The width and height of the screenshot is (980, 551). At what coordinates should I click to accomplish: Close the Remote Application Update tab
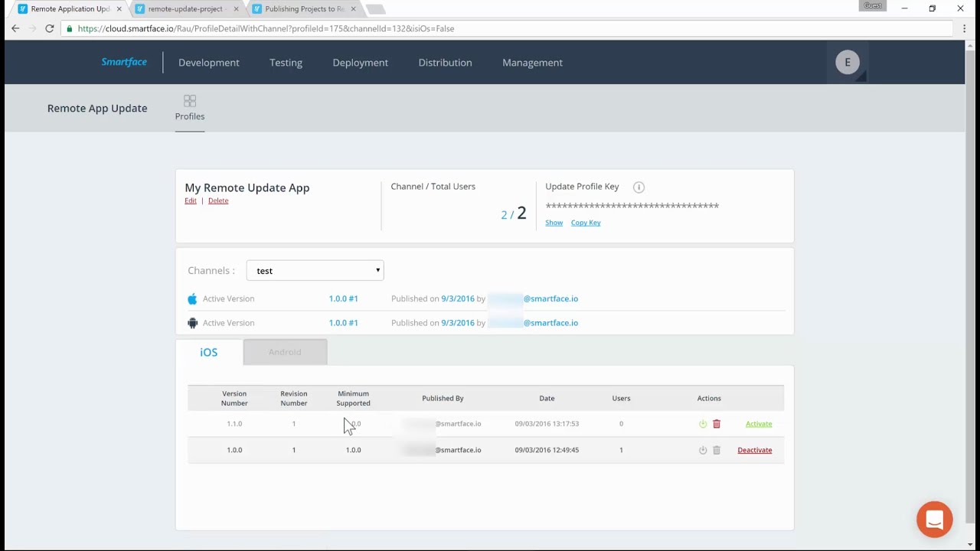click(119, 9)
